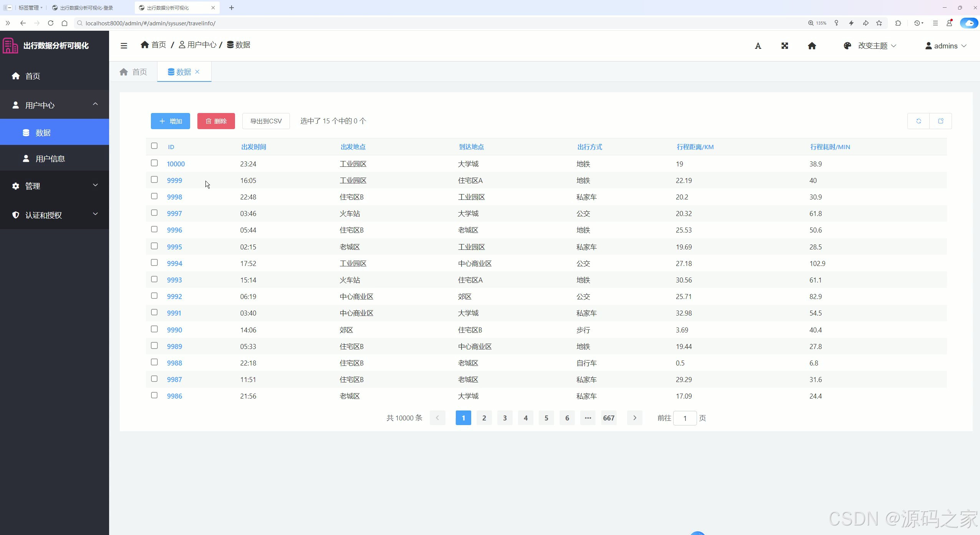Toggle fullscreen with the expand icon
This screenshot has height=535, width=980.
785,46
